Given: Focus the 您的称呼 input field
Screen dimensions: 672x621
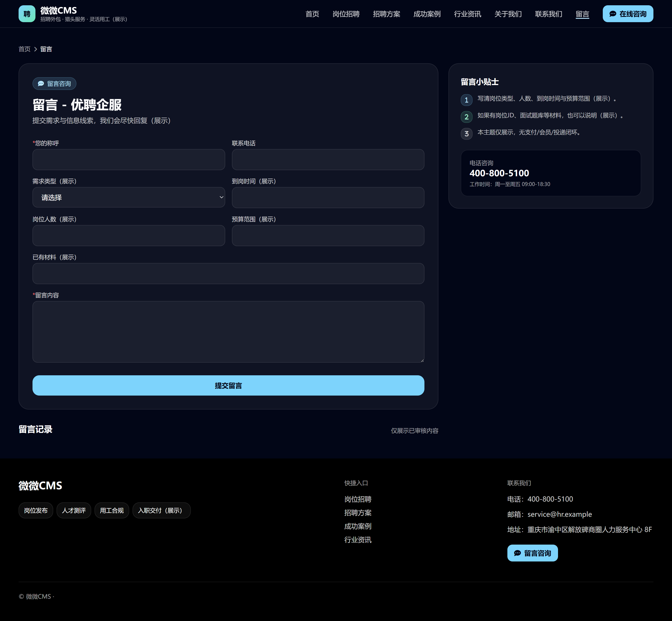Looking at the screenshot, I should coord(129,160).
